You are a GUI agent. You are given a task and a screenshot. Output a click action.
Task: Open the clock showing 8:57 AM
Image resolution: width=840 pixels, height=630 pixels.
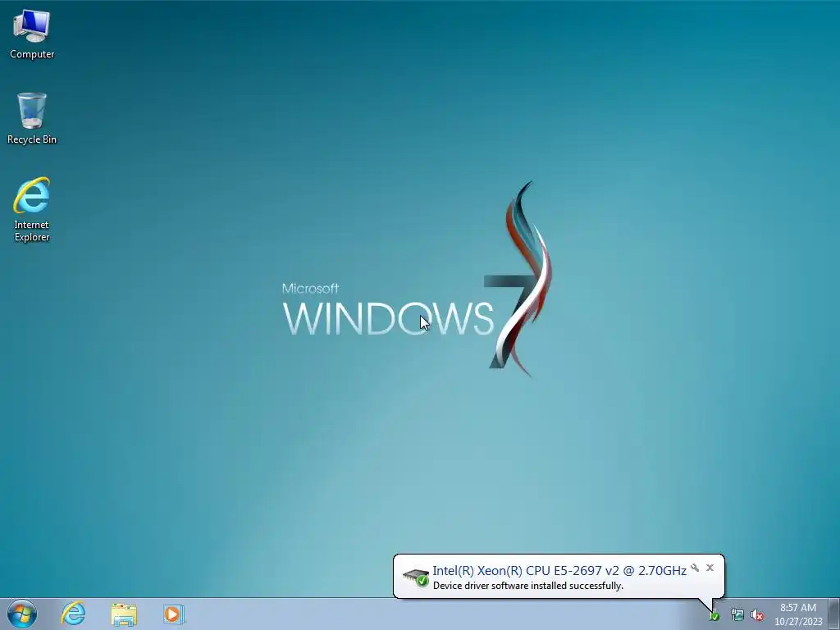tap(798, 614)
